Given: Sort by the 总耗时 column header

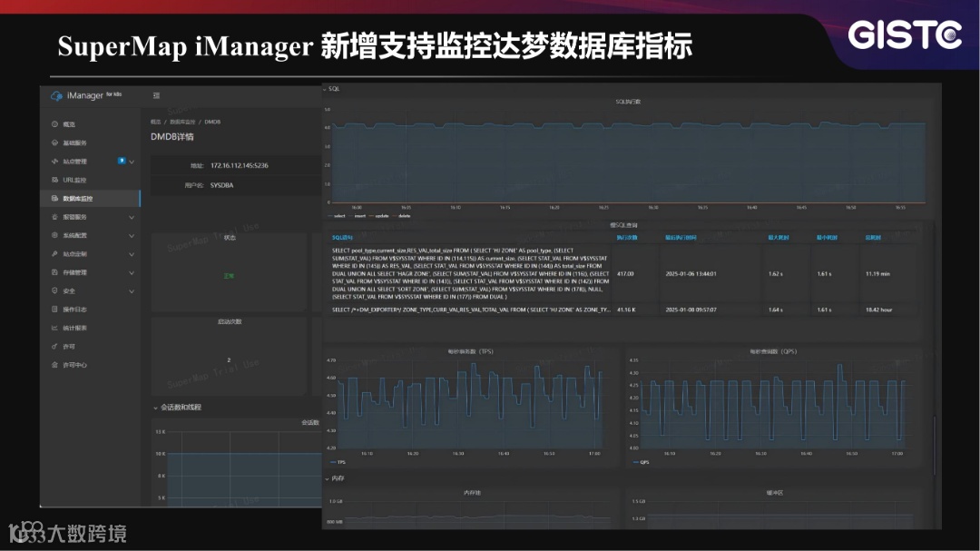Looking at the screenshot, I should coord(873,238).
